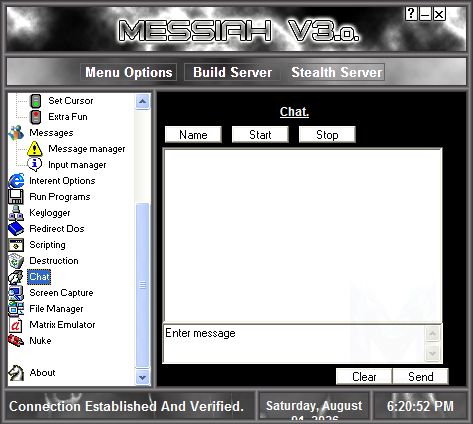The height and width of the screenshot is (424, 473).
Task: Click the red letter icon for Matrix Emulator
Action: point(16,325)
